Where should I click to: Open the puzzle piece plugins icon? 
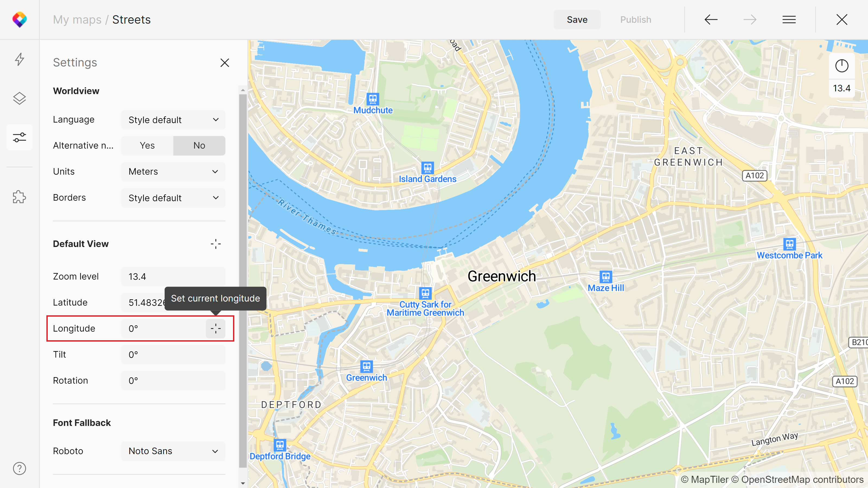[x=19, y=197]
